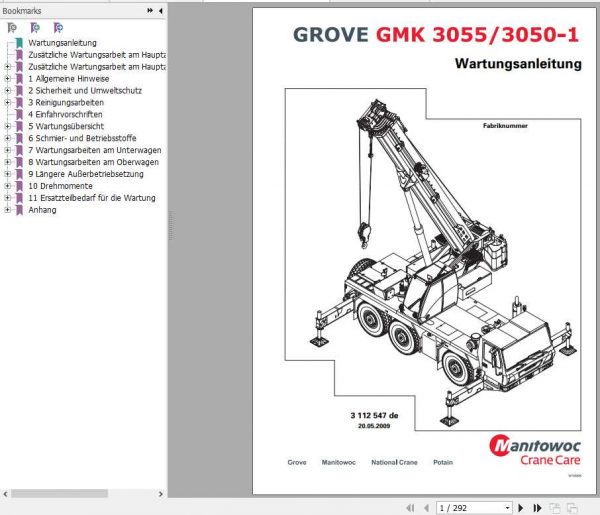Open 8 Wartungsarbeiten am Oberwagen
600x515 pixels.
click(93, 162)
